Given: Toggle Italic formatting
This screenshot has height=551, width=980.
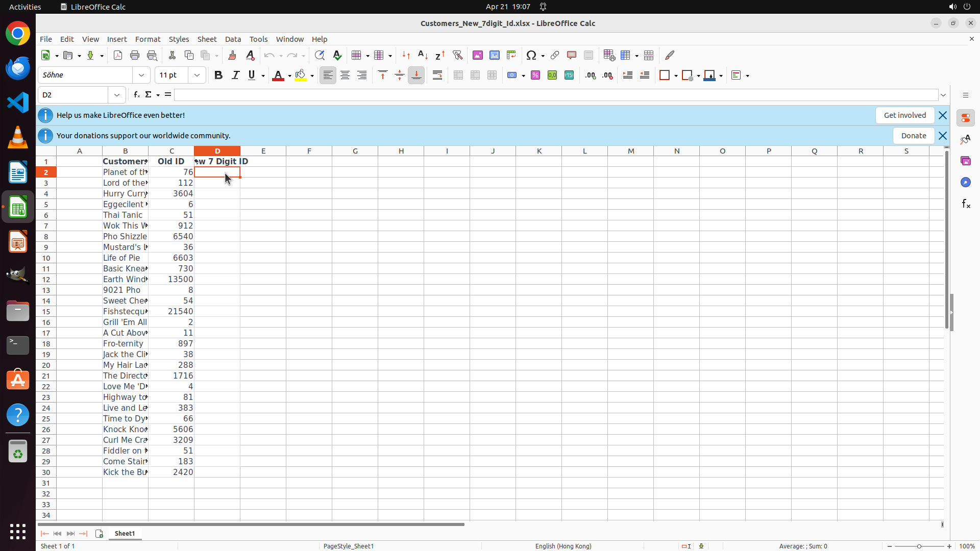Looking at the screenshot, I should [x=235, y=75].
